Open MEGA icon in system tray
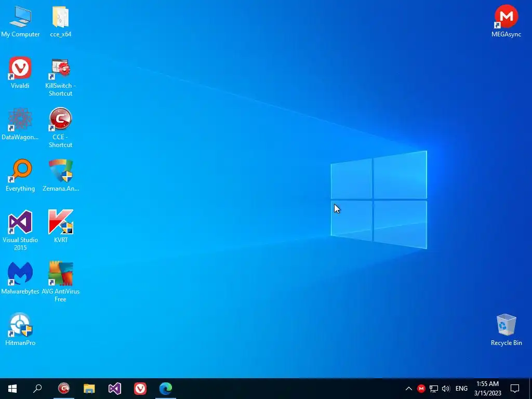532x399 pixels. [421, 389]
